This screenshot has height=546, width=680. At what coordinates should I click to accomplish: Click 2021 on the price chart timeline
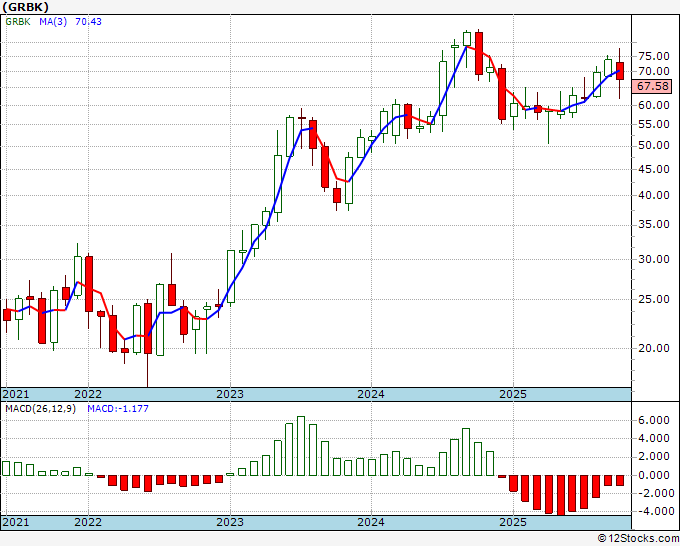[16, 394]
